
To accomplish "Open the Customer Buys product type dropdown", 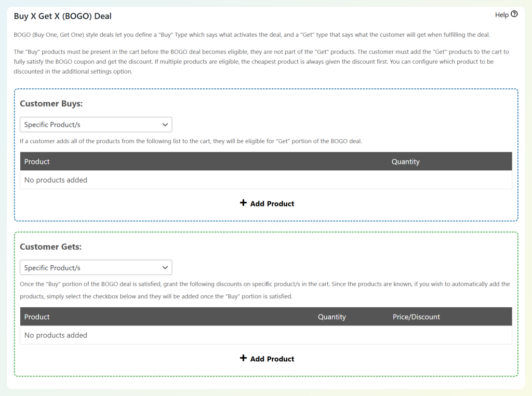I will tap(96, 125).
